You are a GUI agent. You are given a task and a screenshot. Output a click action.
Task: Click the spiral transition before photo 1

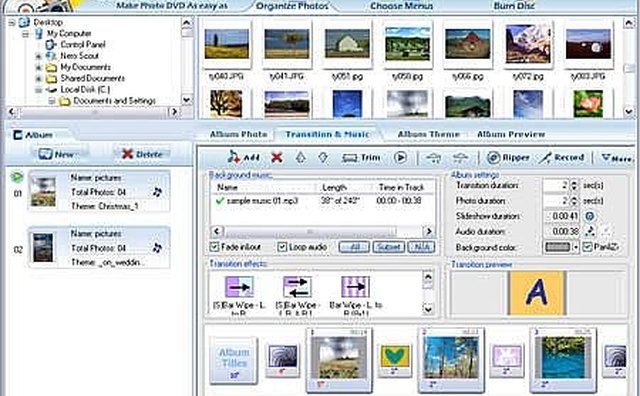pyautogui.click(x=282, y=360)
